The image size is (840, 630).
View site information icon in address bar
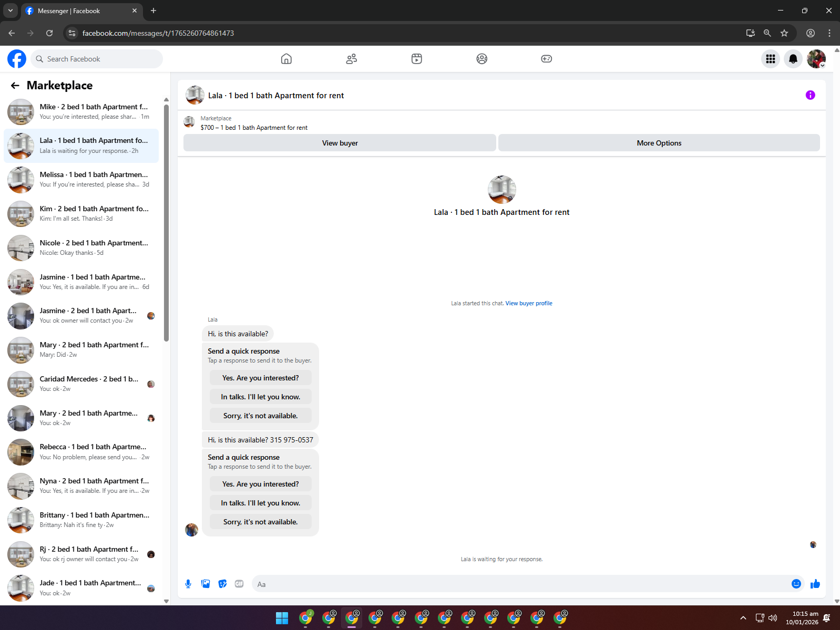click(x=72, y=33)
